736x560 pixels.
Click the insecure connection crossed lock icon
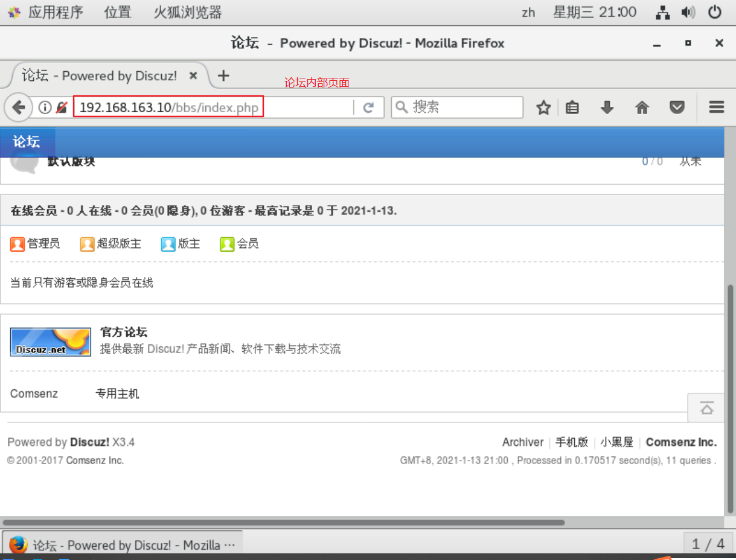click(61, 107)
